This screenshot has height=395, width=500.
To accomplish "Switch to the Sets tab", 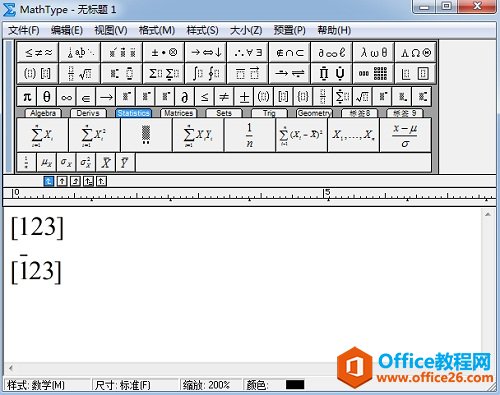I will pos(224,113).
